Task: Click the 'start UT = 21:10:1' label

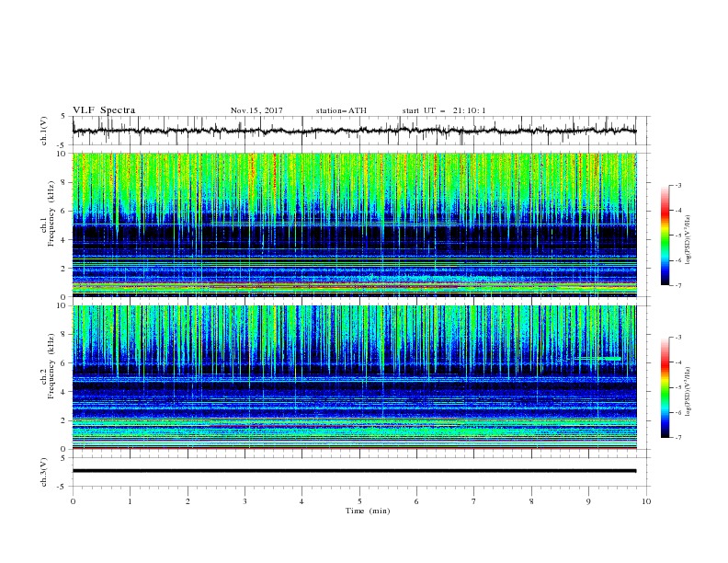Action: tap(444, 110)
